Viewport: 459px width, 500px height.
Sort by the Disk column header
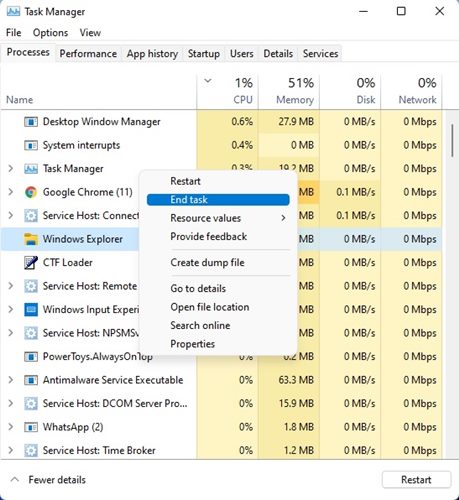click(350, 91)
